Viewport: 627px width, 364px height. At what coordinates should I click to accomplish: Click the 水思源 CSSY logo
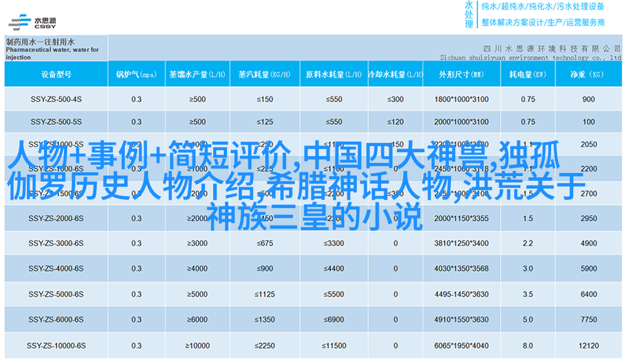pyautogui.click(x=33, y=23)
